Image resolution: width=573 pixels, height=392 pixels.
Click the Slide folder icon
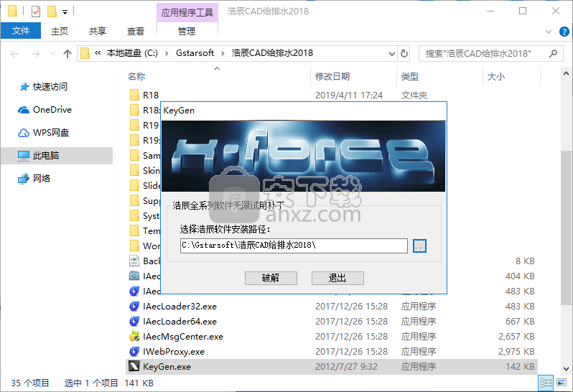pos(134,185)
